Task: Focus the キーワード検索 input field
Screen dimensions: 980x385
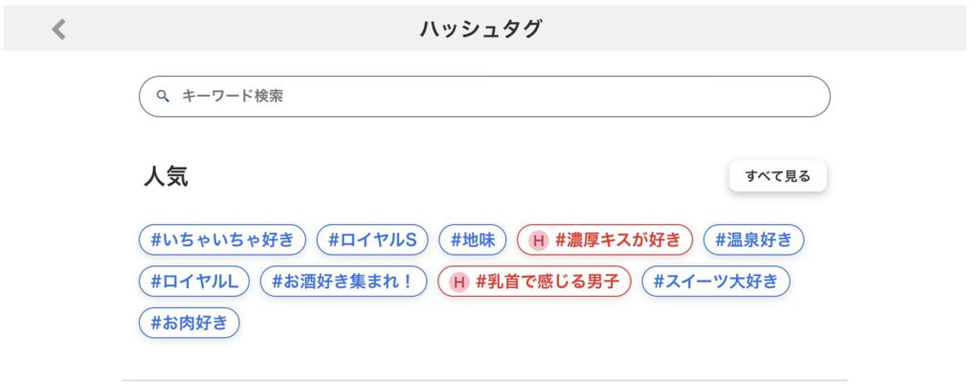Action: click(x=498, y=96)
